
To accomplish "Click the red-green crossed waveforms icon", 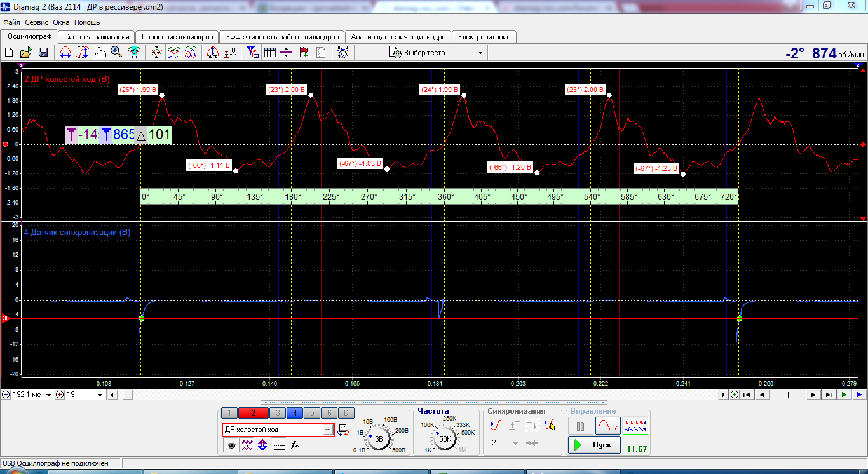I will tap(156, 52).
